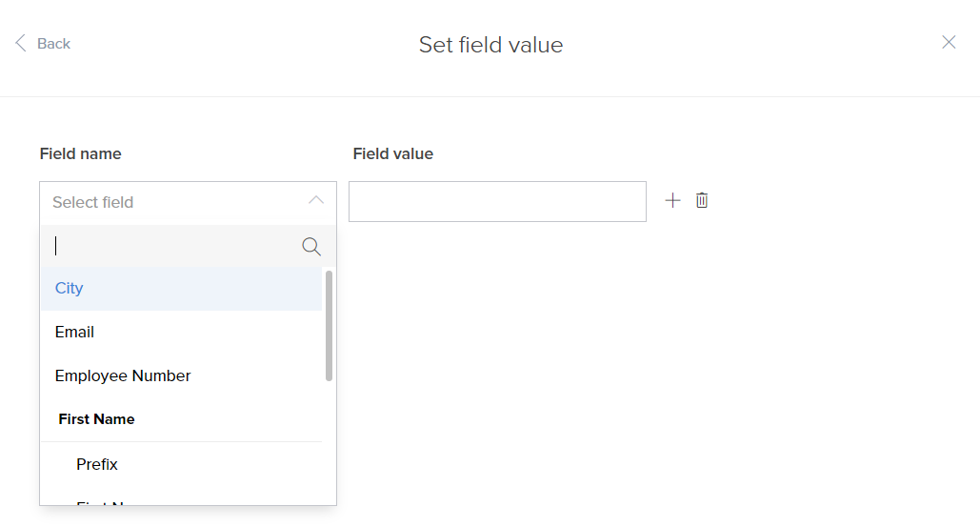Click the Field value column label
The height and width of the screenshot is (527, 980).
(x=392, y=153)
